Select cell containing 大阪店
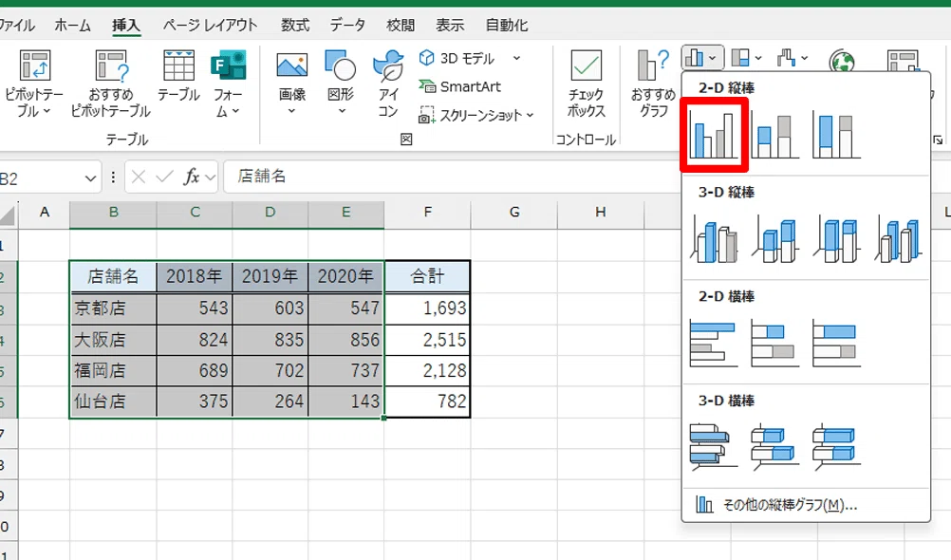Viewport: 951px width, 560px height. click(113, 340)
